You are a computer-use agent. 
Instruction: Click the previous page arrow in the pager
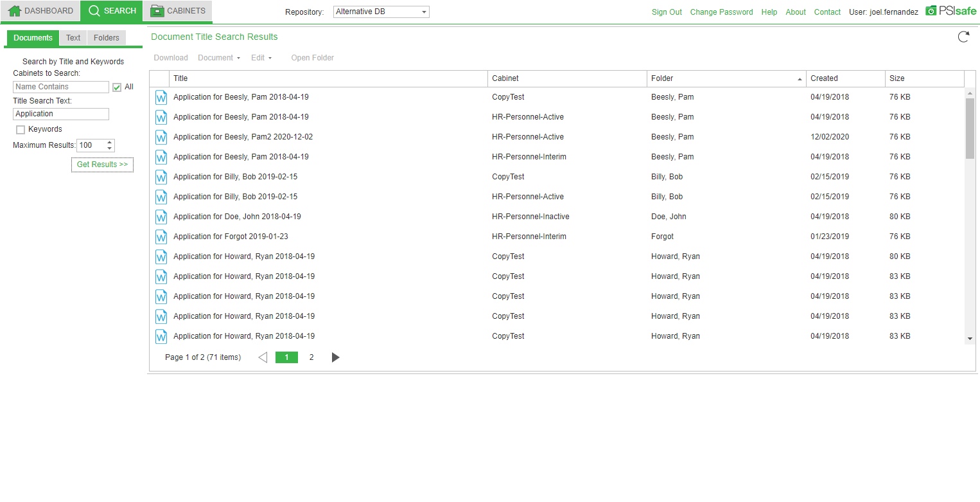click(263, 357)
